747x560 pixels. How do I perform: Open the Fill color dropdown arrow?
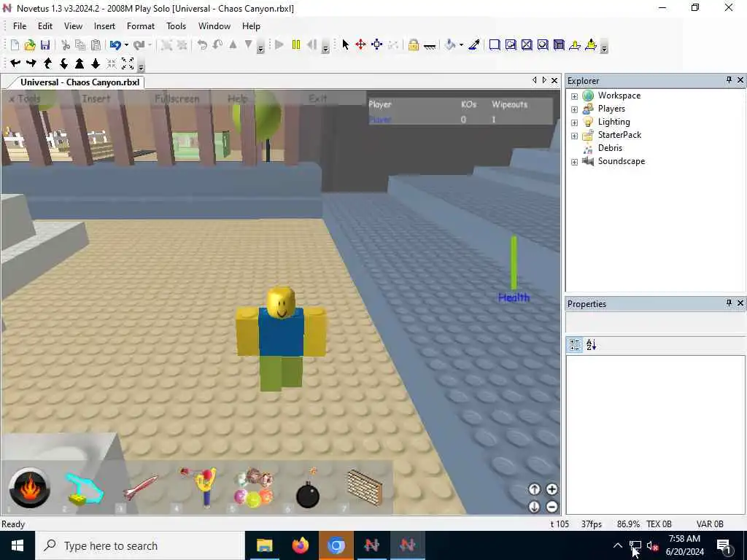click(x=461, y=44)
